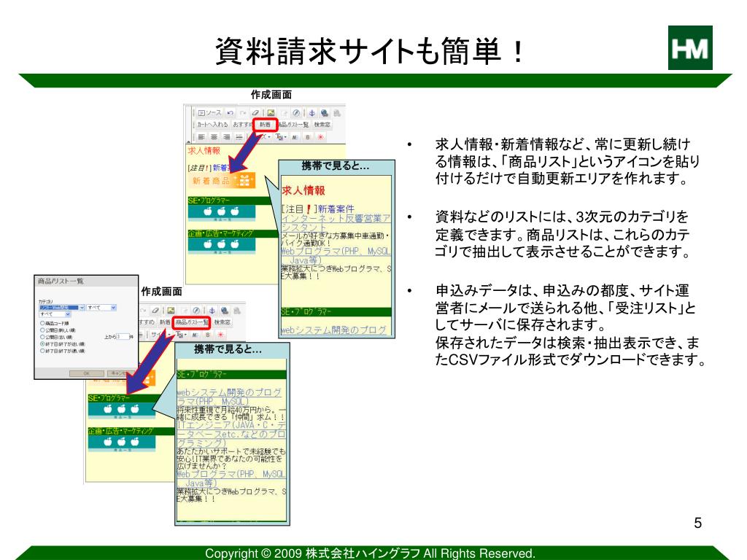Open webシステム開発のプログラマ link in lower preview
The width and height of the screenshot is (747, 560).
click(x=229, y=397)
